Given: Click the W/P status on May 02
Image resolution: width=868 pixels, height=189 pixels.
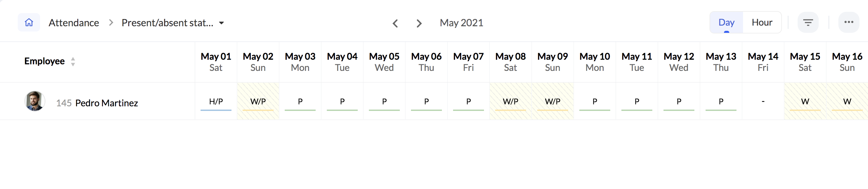Looking at the screenshot, I should click(x=258, y=102).
